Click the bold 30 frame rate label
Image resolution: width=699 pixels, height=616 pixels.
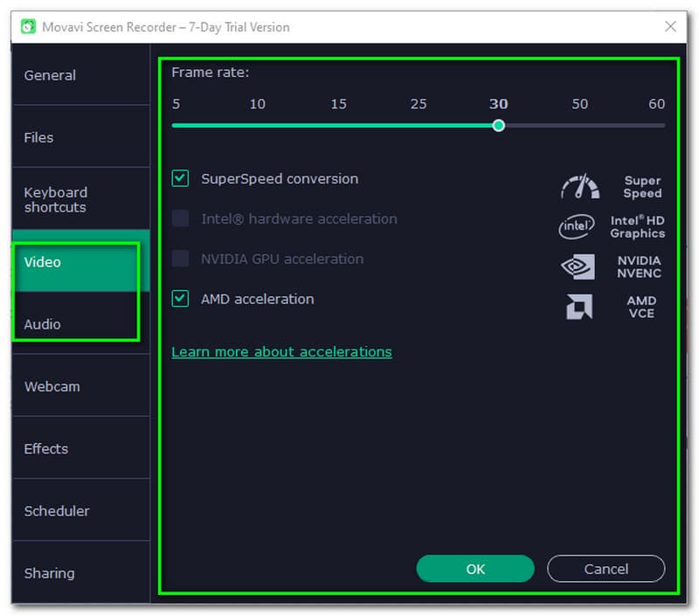coord(498,104)
